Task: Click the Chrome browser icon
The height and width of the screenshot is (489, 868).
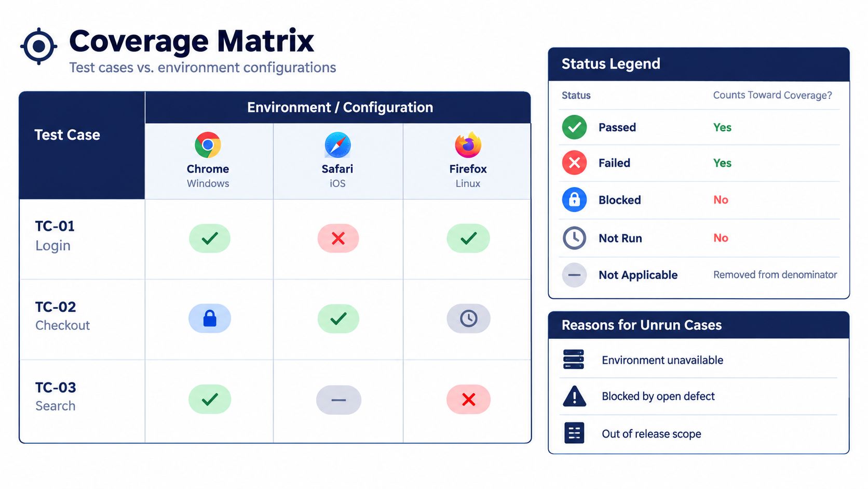Action: [x=208, y=145]
